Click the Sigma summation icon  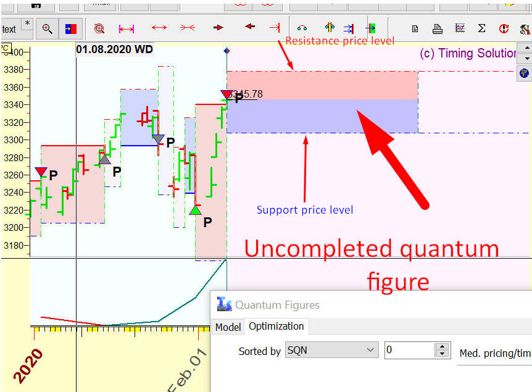(x=482, y=28)
